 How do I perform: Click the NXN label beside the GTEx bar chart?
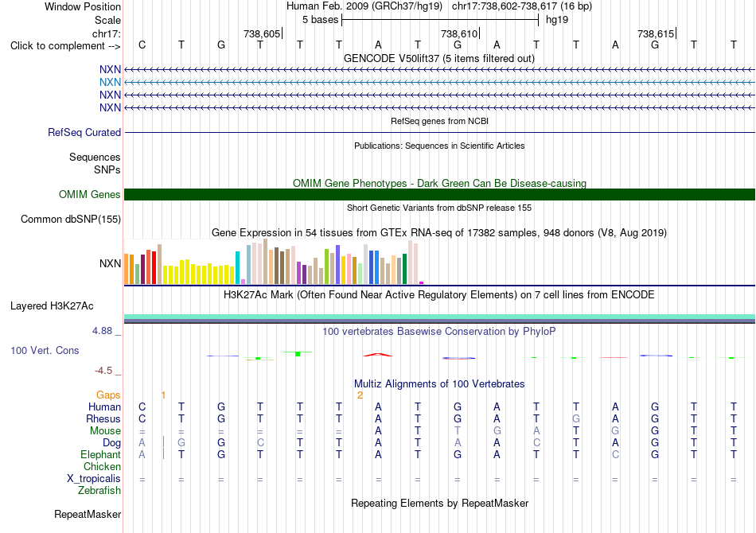pos(110,263)
